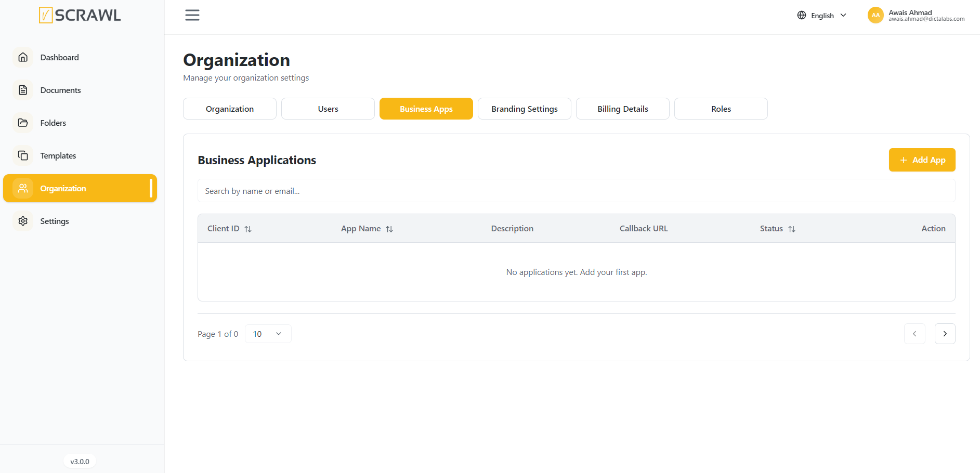Click the Callback URL column header
The image size is (980, 473).
(644, 228)
